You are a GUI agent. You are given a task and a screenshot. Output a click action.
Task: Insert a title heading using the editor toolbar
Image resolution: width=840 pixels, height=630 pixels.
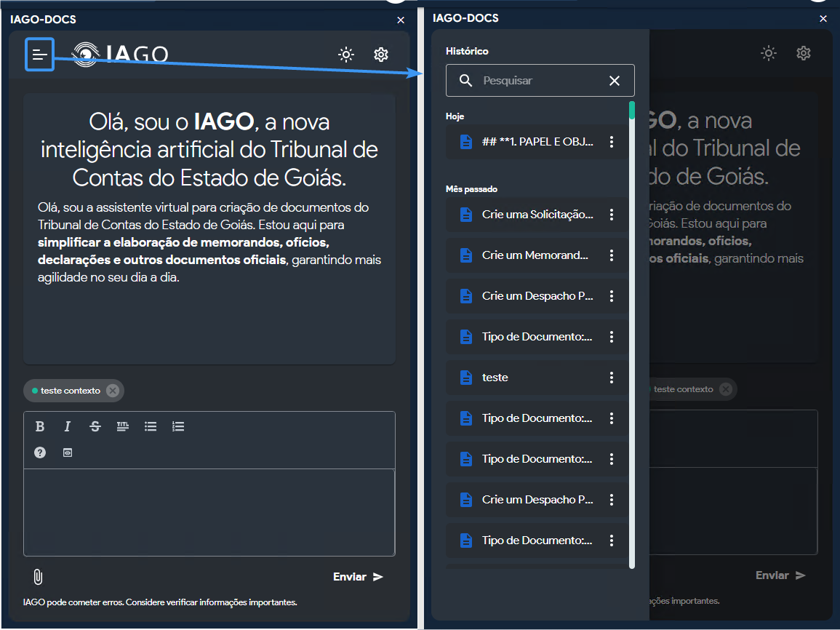(123, 426)
